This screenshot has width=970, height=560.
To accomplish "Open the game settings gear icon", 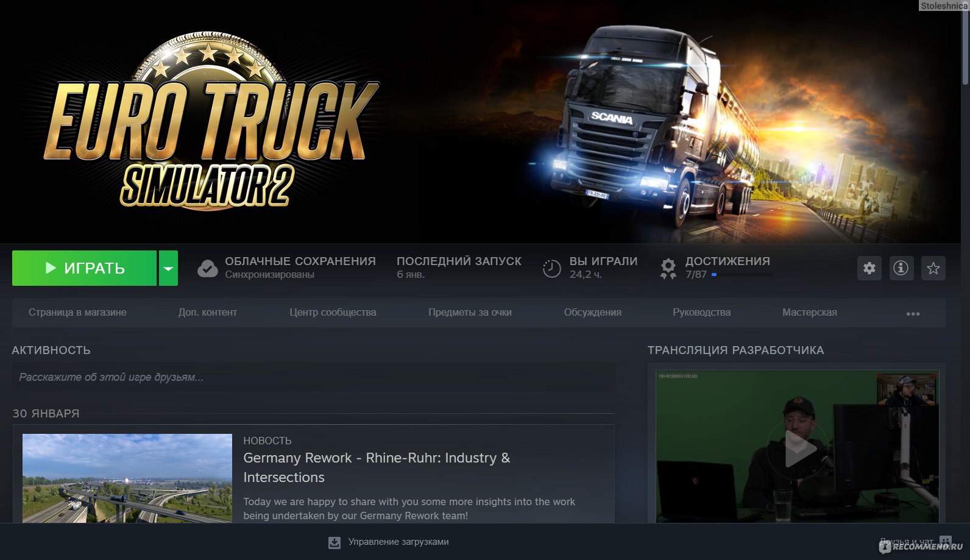I will 869,268.
